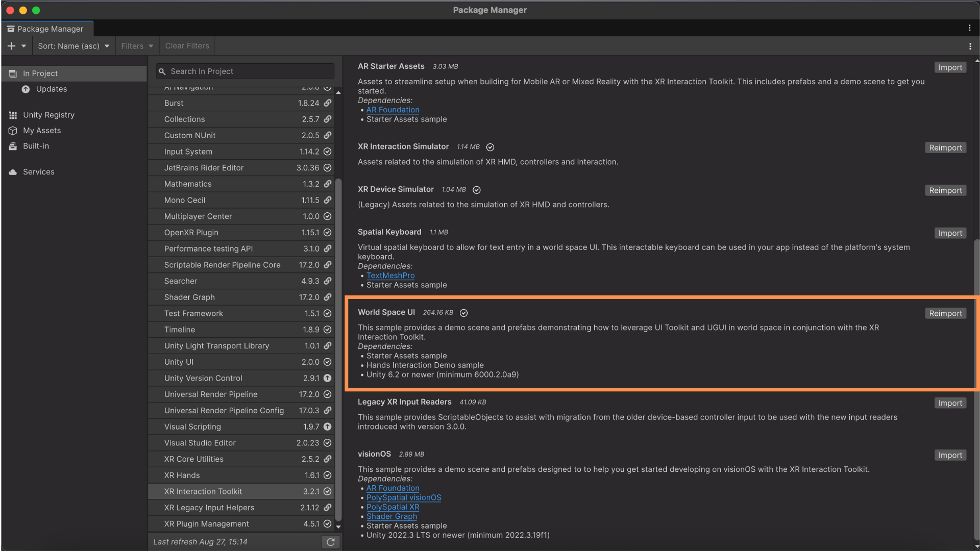This screenshot has height=551, width=980.
Task: Open AR Foundation link under visionOS
Action: pyautogui.click(x=393, y=488)
